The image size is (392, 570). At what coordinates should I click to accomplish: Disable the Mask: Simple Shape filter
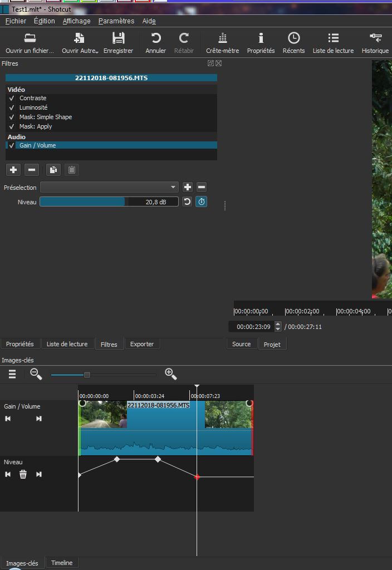point(12,117)
